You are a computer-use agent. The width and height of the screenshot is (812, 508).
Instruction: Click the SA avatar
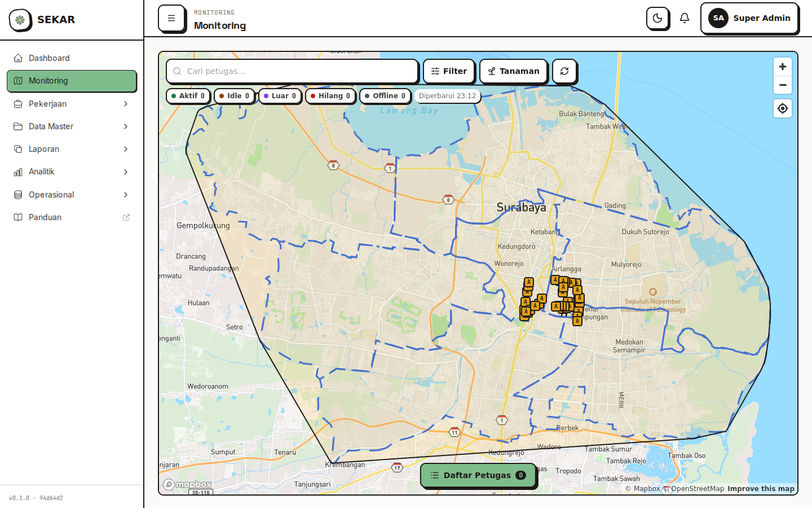point(718,18)
